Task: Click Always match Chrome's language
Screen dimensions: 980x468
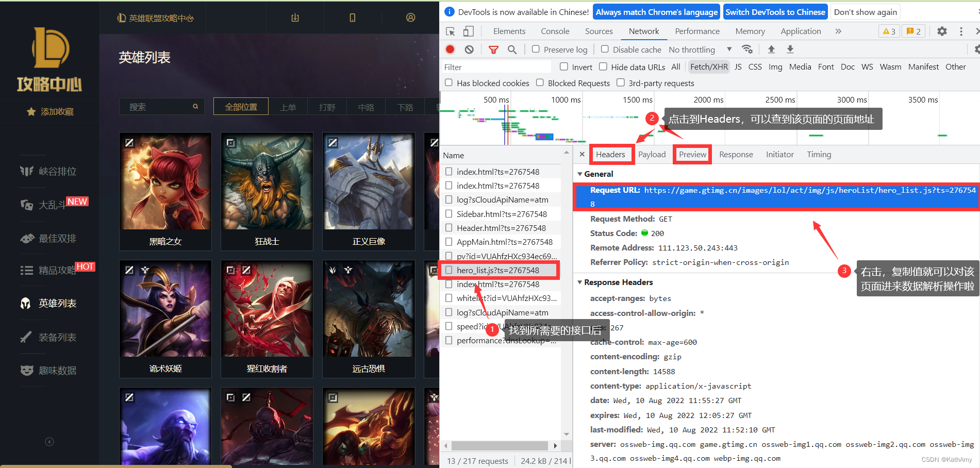Action: [x=657, y=12]
